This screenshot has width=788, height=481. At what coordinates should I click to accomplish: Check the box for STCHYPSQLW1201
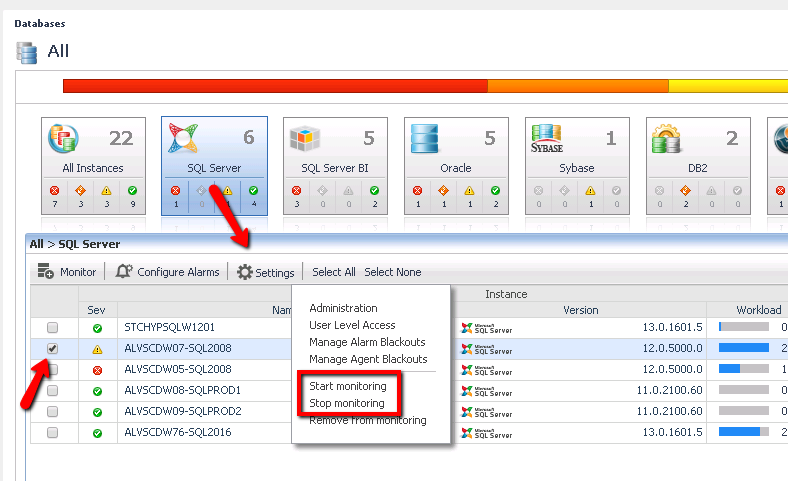pos(52,328)
